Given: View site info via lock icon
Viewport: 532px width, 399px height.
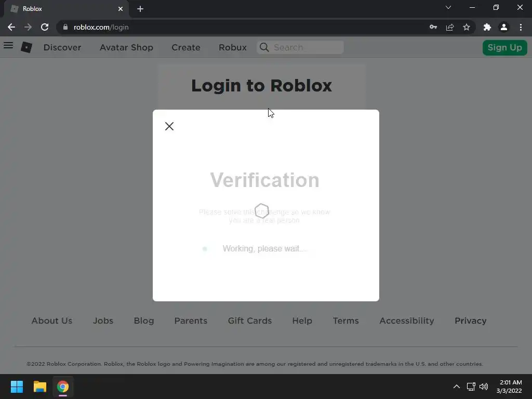Looking at the screenshot, I should [65, 27].
